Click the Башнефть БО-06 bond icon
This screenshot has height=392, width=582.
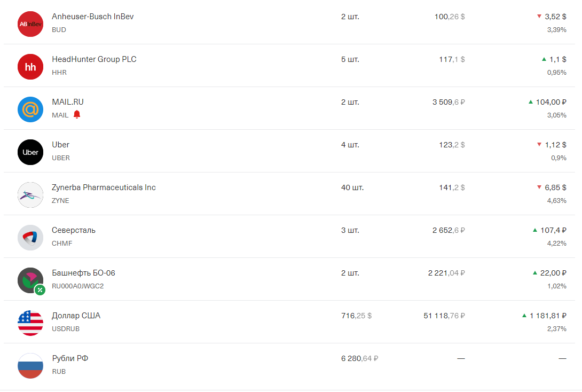click(30, 280)
